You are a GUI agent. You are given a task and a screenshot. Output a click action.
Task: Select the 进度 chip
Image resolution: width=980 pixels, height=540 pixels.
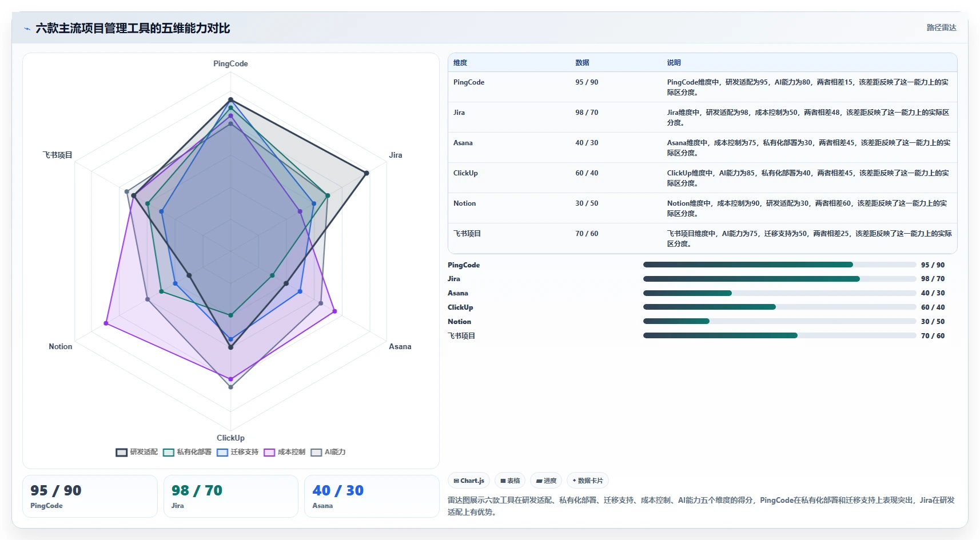coord(546,481)
